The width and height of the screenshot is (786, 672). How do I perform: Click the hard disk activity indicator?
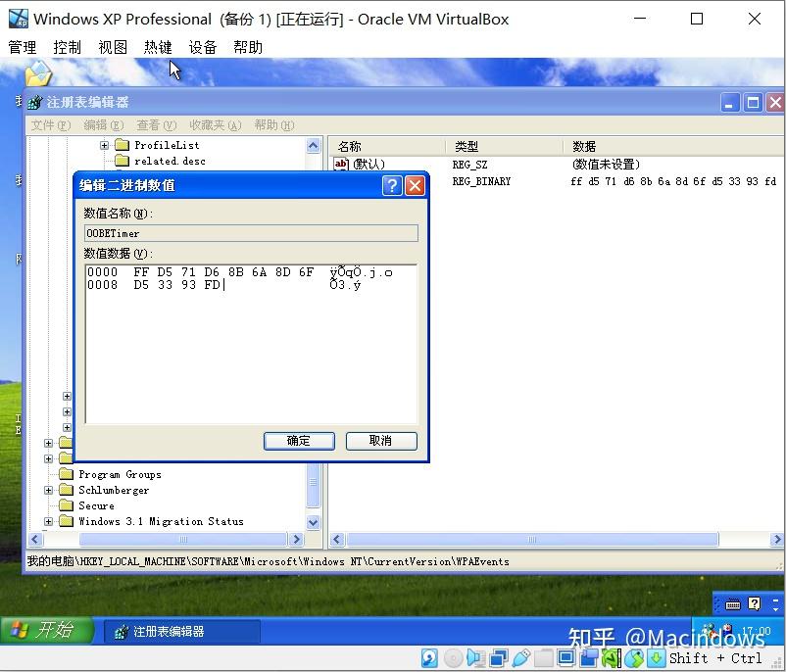(429, 658)
